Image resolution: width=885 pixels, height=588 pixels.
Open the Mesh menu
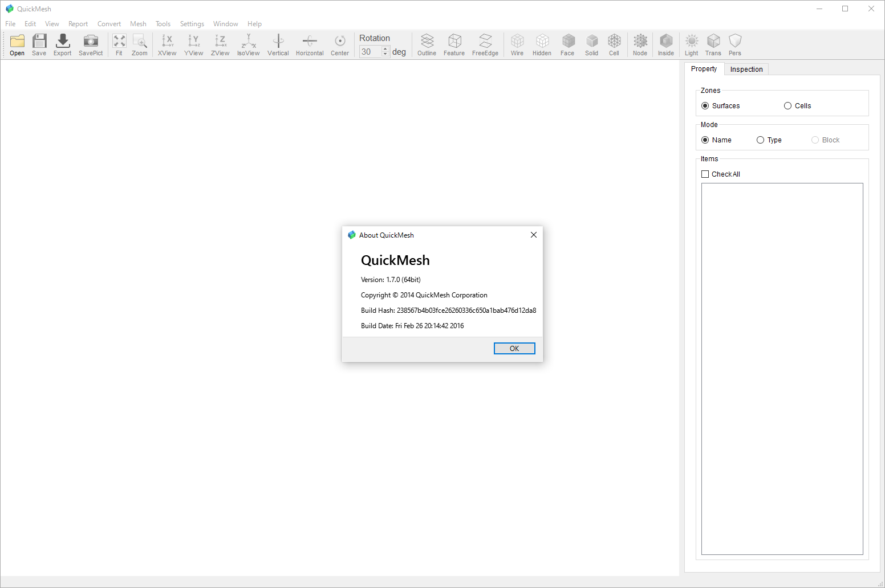pyautogui.click(x=138, y=24)
